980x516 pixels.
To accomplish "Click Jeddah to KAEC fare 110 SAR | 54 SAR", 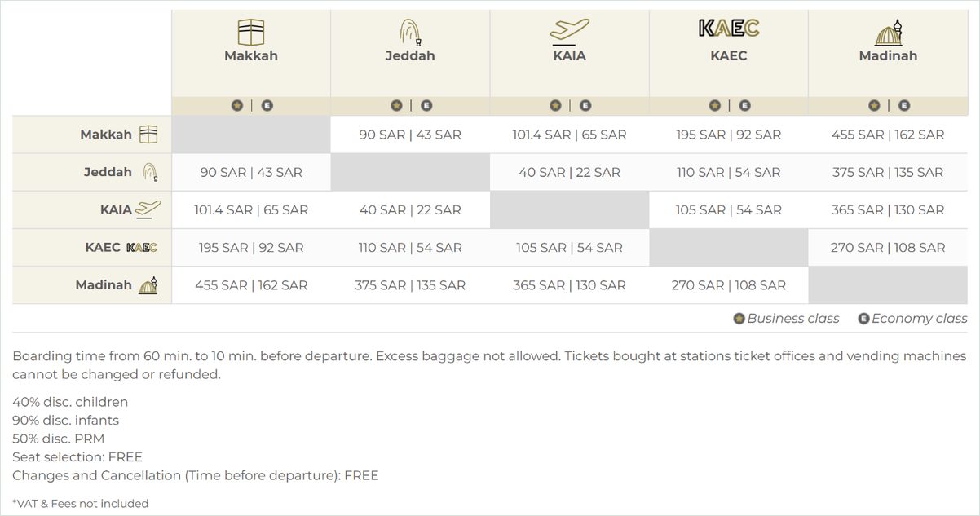I will coord(729,172).
